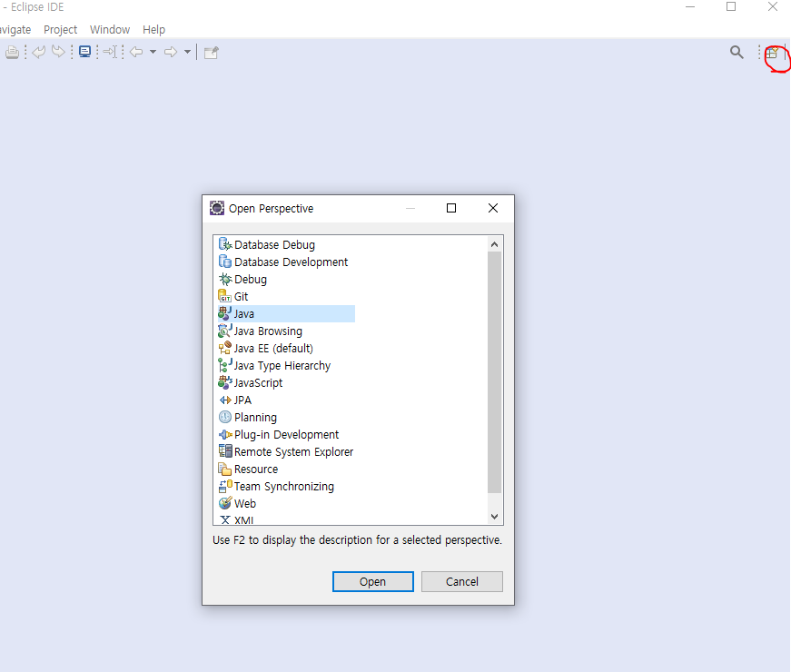Open the Navigate menu

click(x=15, y=30)
